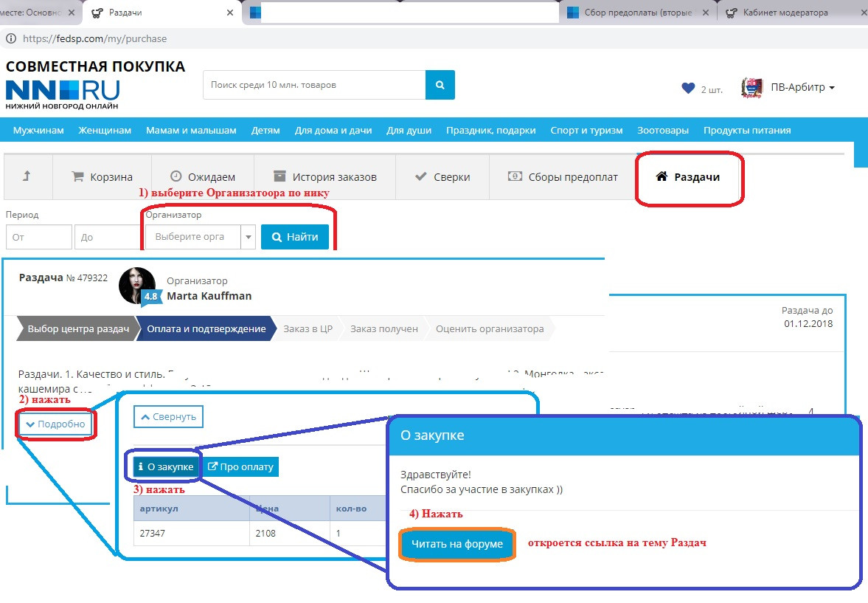Screen dimensions: 868x603
Task: Go to the Сверки tab
Action: [x=442, y=177]
